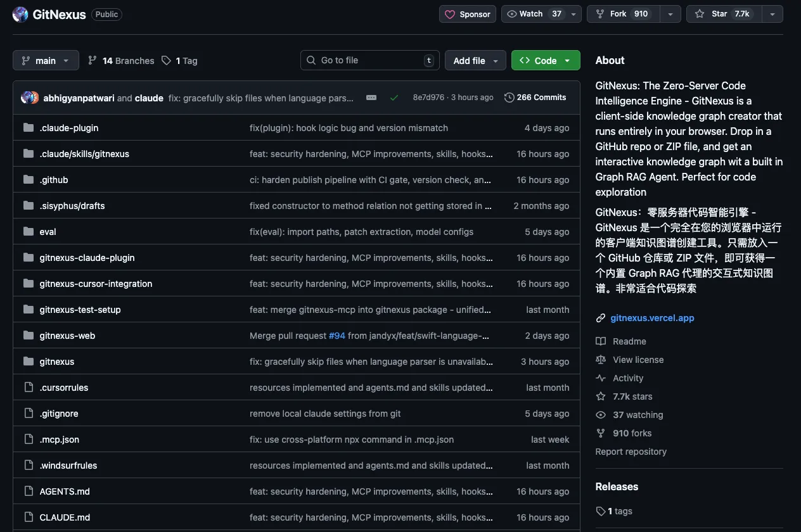Open the Fork options dropdown arrow
This screenshot has height=532, width=801.
pyautogui.click(x=670, y=14)
